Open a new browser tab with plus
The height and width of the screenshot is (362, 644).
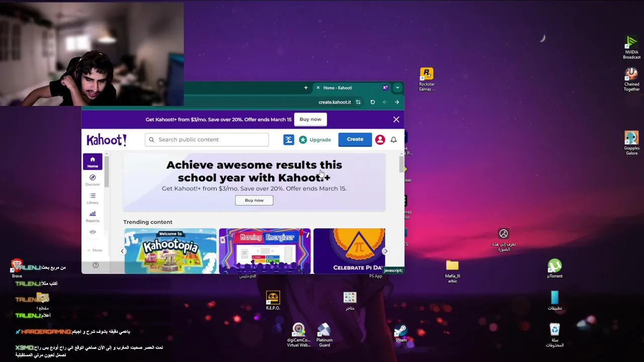point(306,87)
